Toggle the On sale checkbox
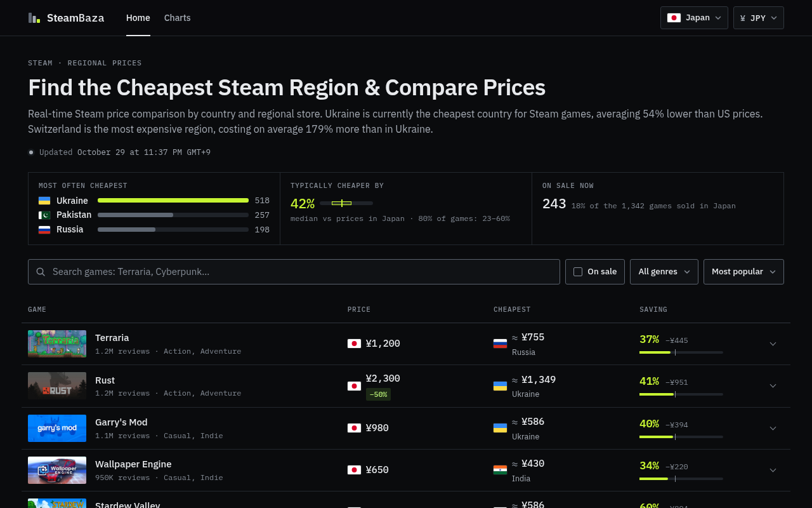812x508 pixels. 578,272
